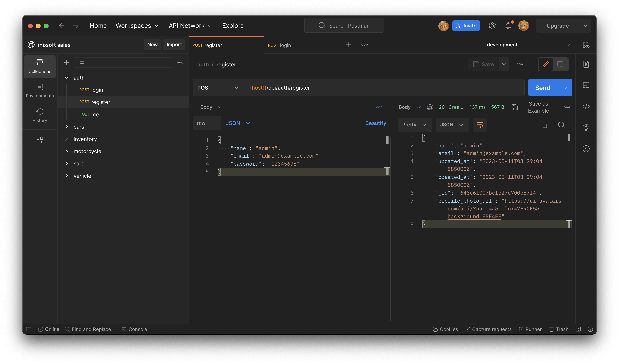Screen dimensions: 619x364
Task: Click Save as Example
Action: coord(538,107)
